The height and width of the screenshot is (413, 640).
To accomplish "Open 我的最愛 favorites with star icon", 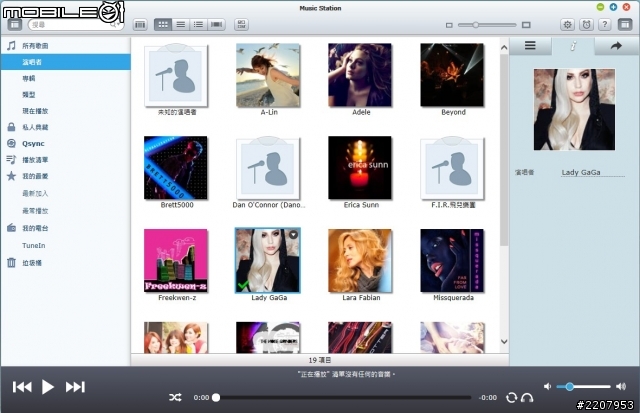I will [x=65, y=176].
